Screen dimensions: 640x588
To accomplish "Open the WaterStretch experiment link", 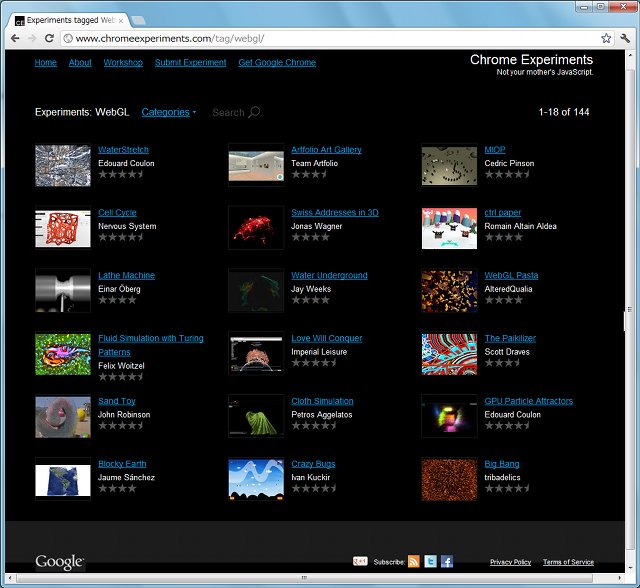I will click(124, 150).
